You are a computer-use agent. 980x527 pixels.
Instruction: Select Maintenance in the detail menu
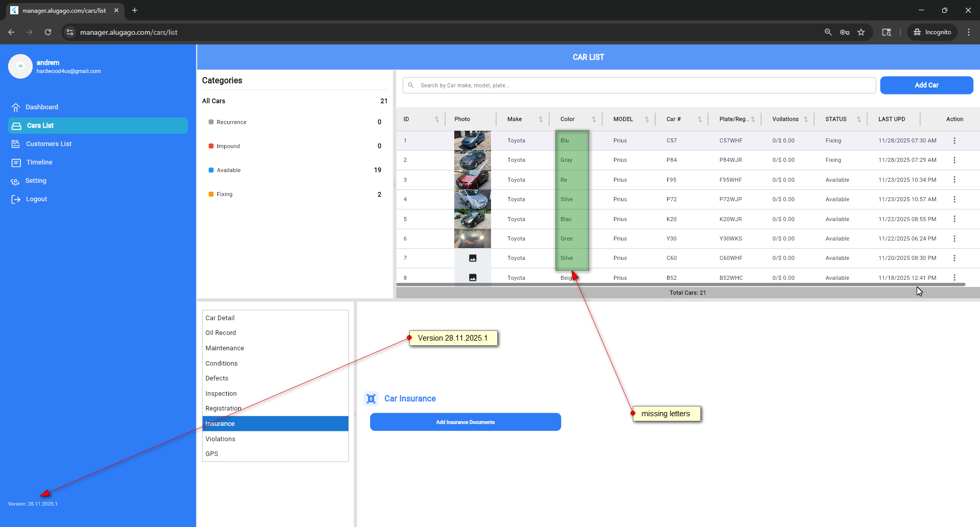225,348
